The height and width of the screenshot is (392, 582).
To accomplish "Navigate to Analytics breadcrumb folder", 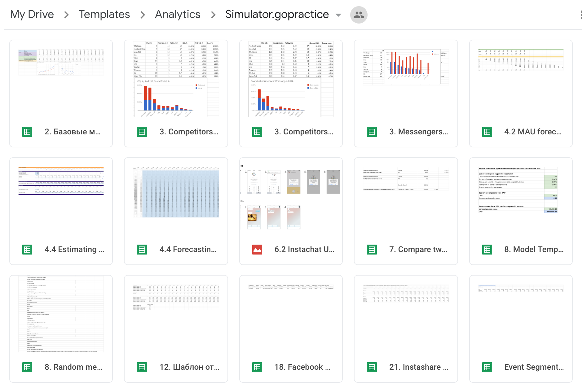I will point(178,15).
